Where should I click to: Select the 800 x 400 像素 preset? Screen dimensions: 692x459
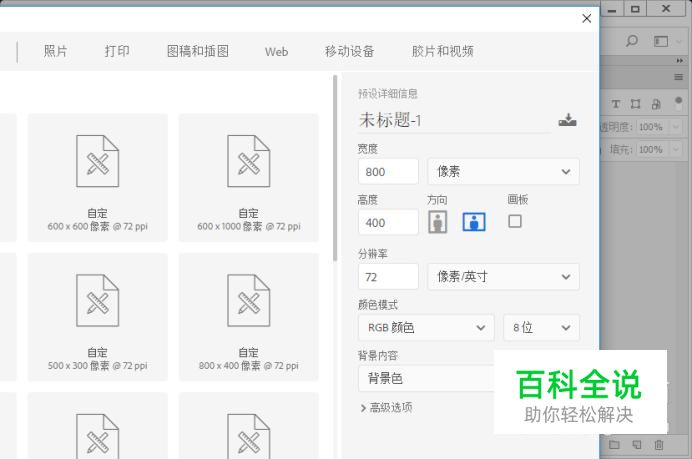[x=248, y=317]
